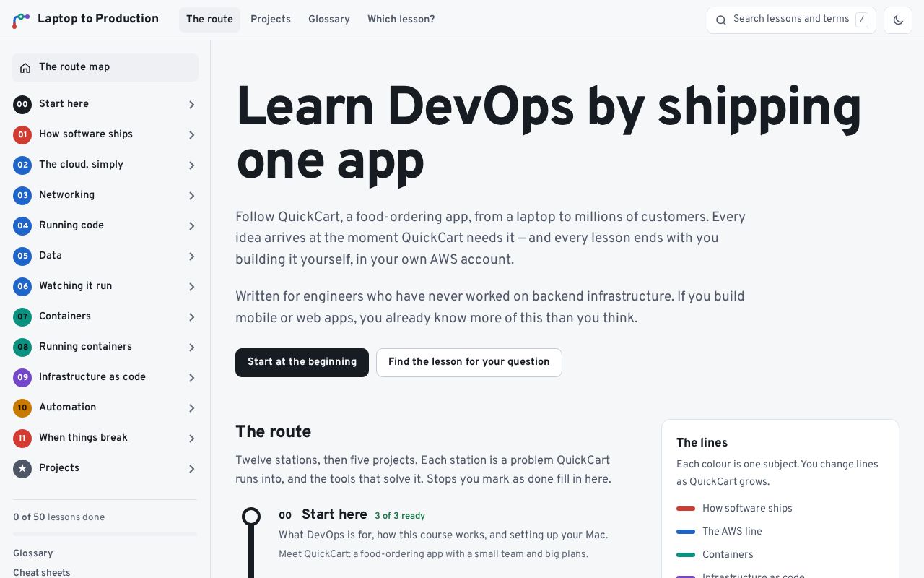Click the 03 Networking station badge

pyautogui.click(x=22, y=196)
